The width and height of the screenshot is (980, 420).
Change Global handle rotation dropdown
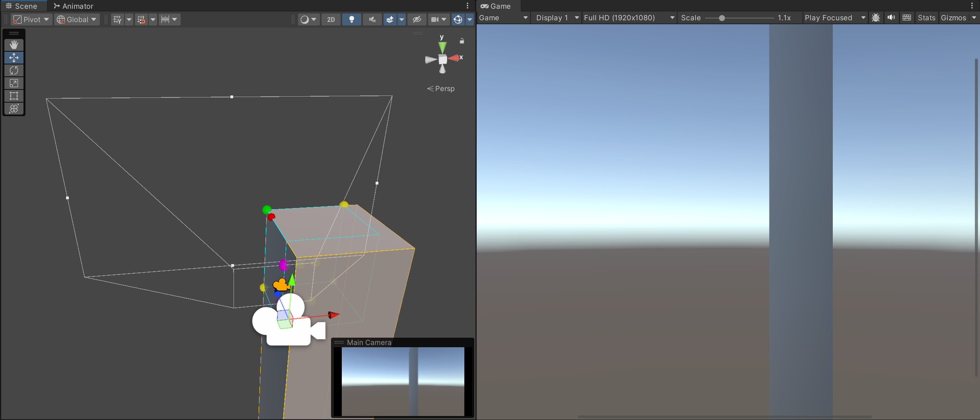[x=77, y=19]
